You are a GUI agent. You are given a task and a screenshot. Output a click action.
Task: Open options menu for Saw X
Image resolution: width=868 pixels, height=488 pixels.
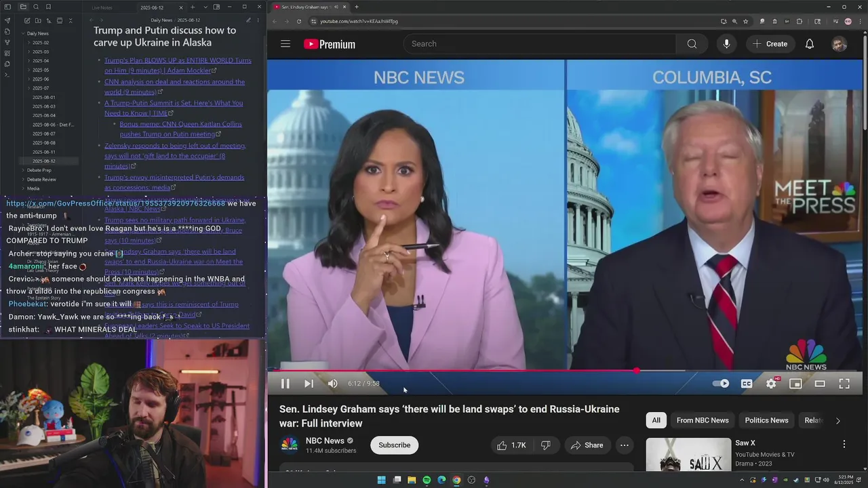point(844,444)
